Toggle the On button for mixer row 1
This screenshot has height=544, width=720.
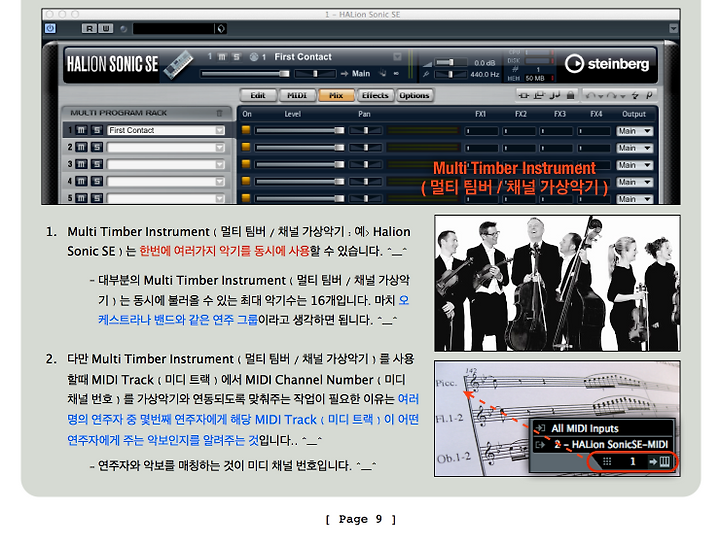(x=246, y=130)
